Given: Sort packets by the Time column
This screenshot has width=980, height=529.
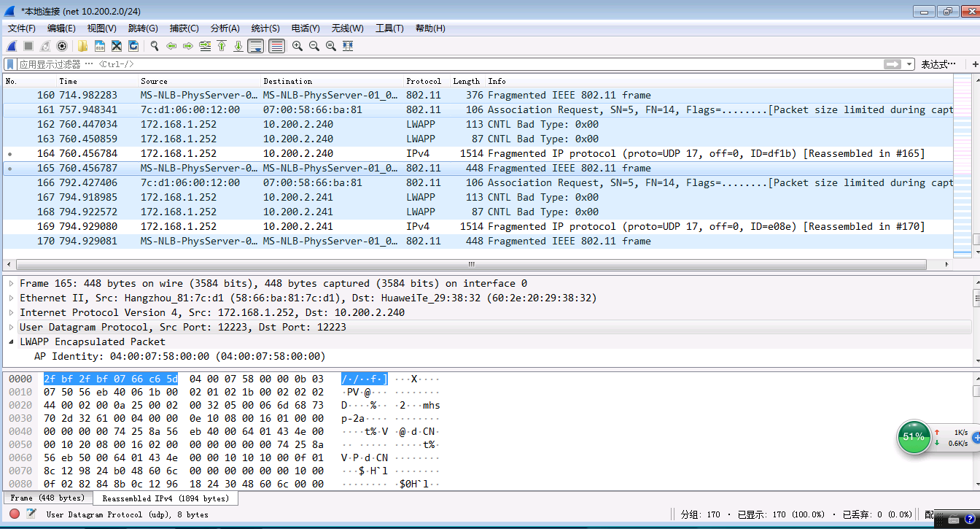Looking at the screenshot, I should click(x=98, y=81).
